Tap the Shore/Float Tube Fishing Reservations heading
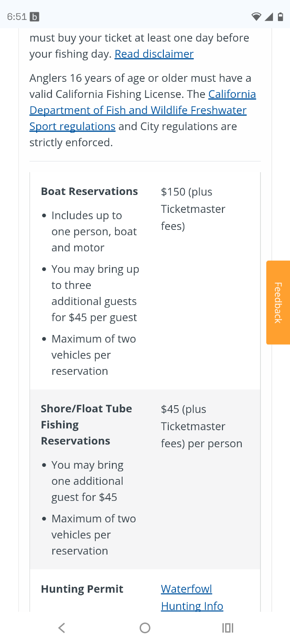Viewport: 290px width, 644px height. pyautogui.click(x=86, y=425)
